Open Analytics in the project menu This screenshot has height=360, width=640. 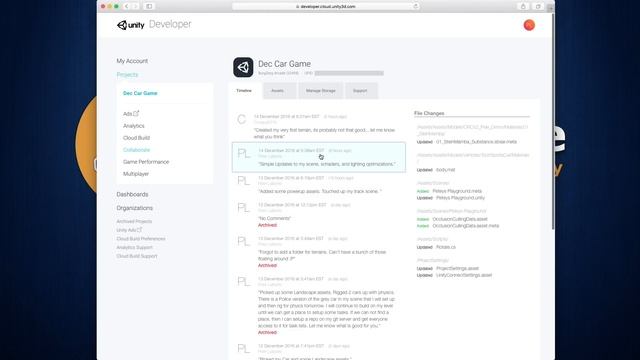(x=133, y=126)
